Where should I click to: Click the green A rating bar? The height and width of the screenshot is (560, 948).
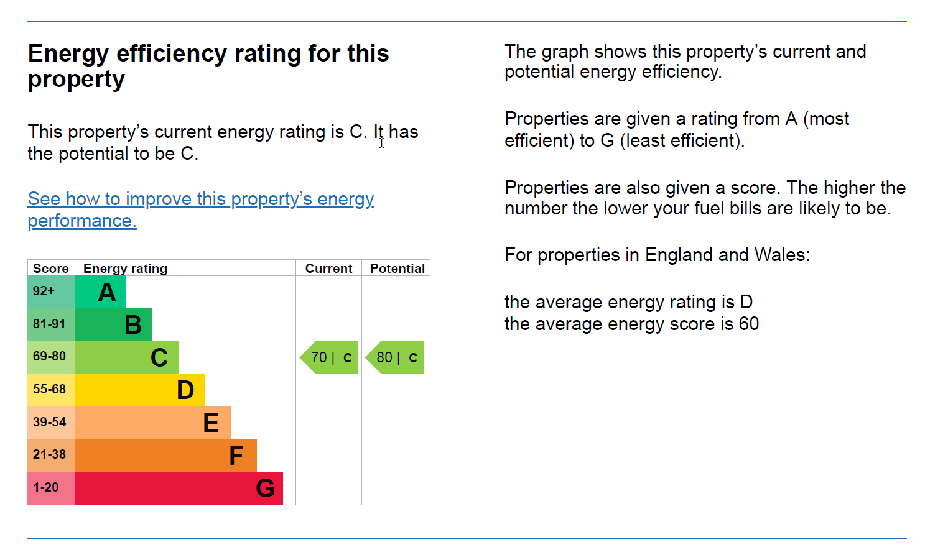pos(101,292)
